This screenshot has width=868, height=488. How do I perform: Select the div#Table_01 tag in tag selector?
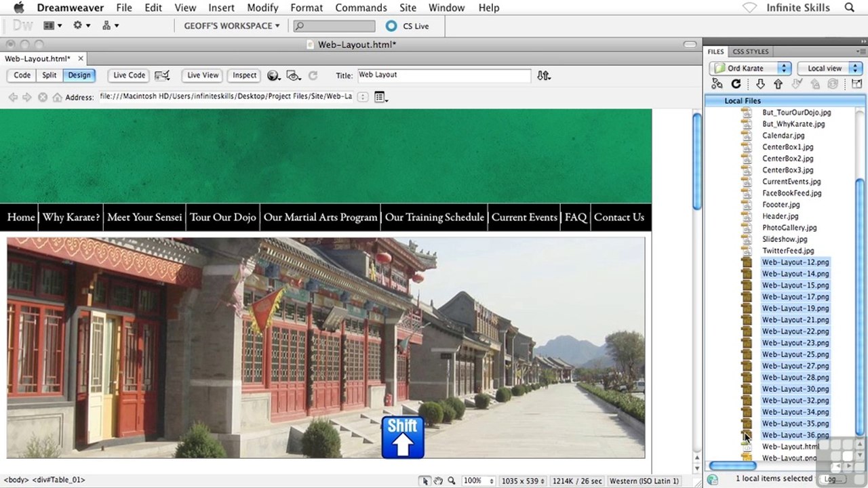[58, 480]
